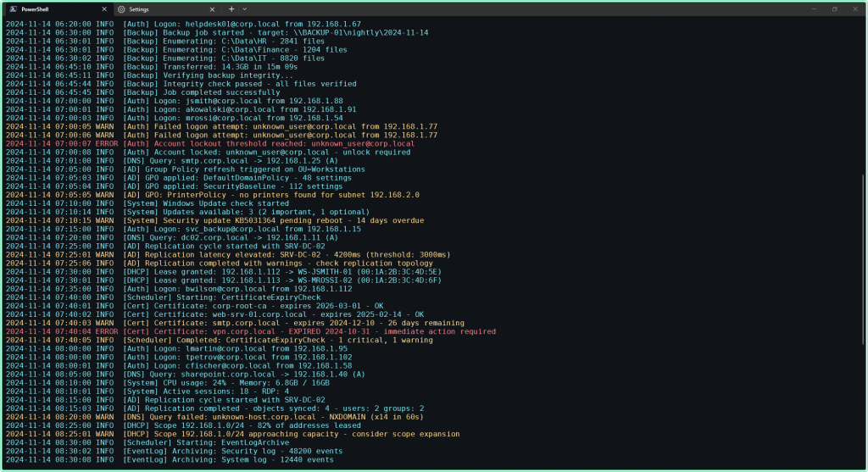Click the C:\Data\HR enumerating line
Viewport: 868px width, 472px height.
pyautogui.click(x=165, y=42)
